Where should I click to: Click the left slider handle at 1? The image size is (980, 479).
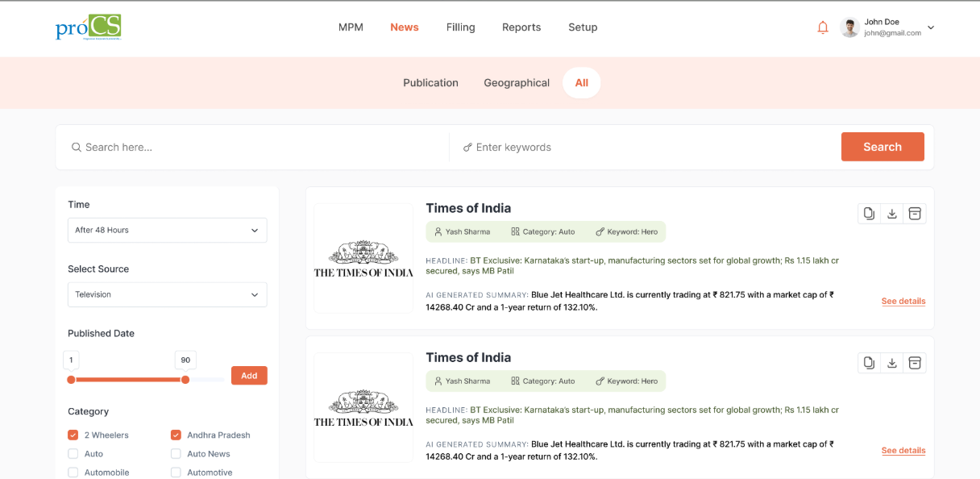(71, 380)
